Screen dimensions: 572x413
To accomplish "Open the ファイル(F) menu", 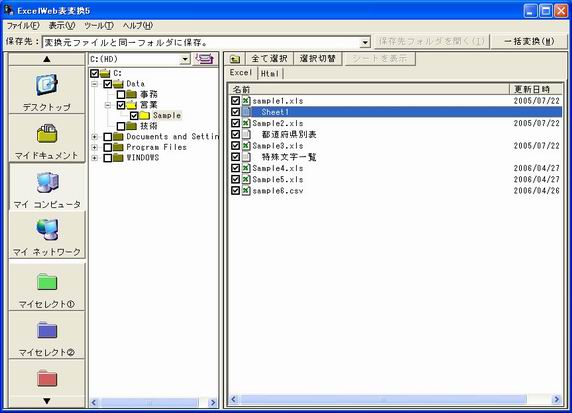I will 23,26.
